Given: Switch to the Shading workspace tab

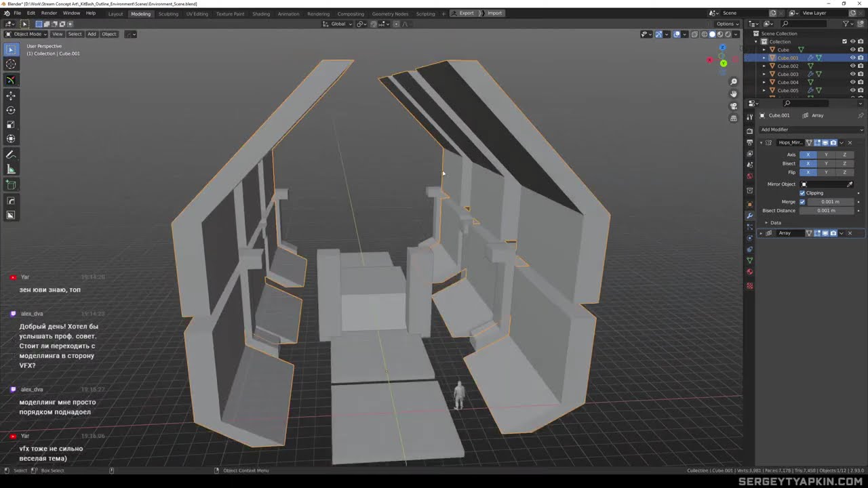Looking at the screenshot, I should (x=261, y=14).
